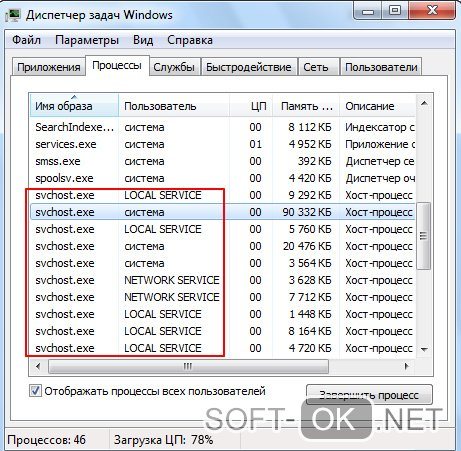Minimize the Task Manager window

pos(368,12)
